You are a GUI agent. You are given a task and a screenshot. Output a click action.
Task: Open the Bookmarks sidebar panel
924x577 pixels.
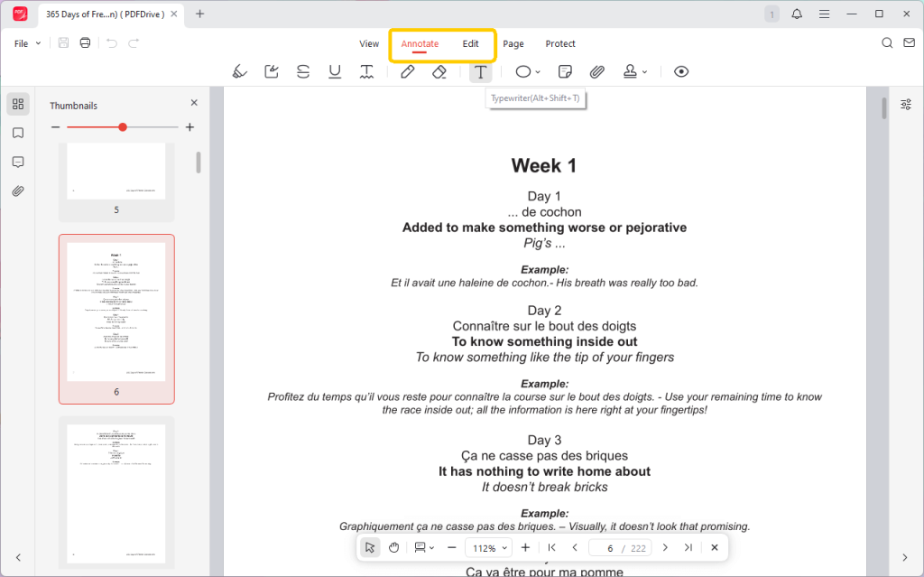(x=18, y=130)
